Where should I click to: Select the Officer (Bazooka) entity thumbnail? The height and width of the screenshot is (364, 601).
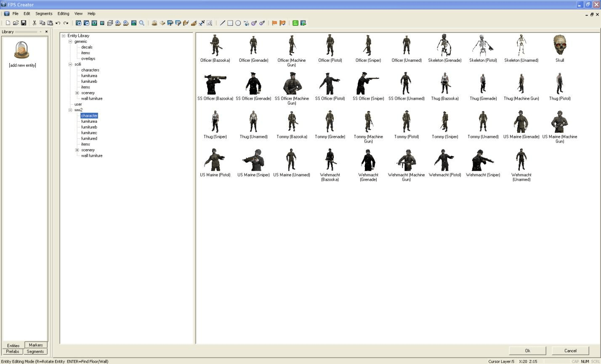215,45
